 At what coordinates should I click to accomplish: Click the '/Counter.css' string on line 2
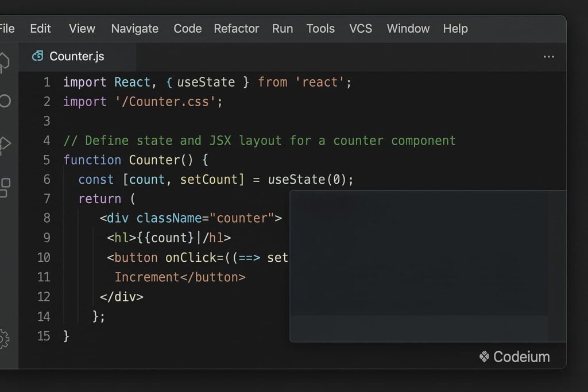(165, 102)
